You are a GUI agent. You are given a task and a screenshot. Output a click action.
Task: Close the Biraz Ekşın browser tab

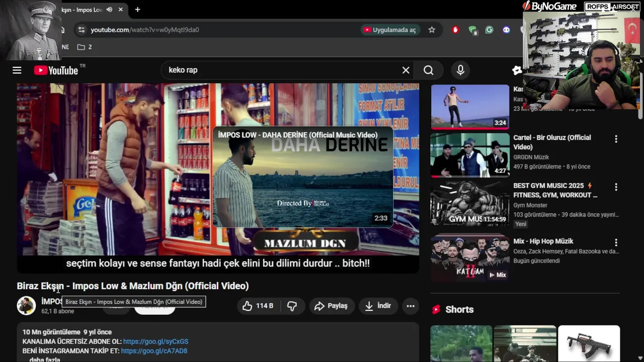click(x=121, y=10)
